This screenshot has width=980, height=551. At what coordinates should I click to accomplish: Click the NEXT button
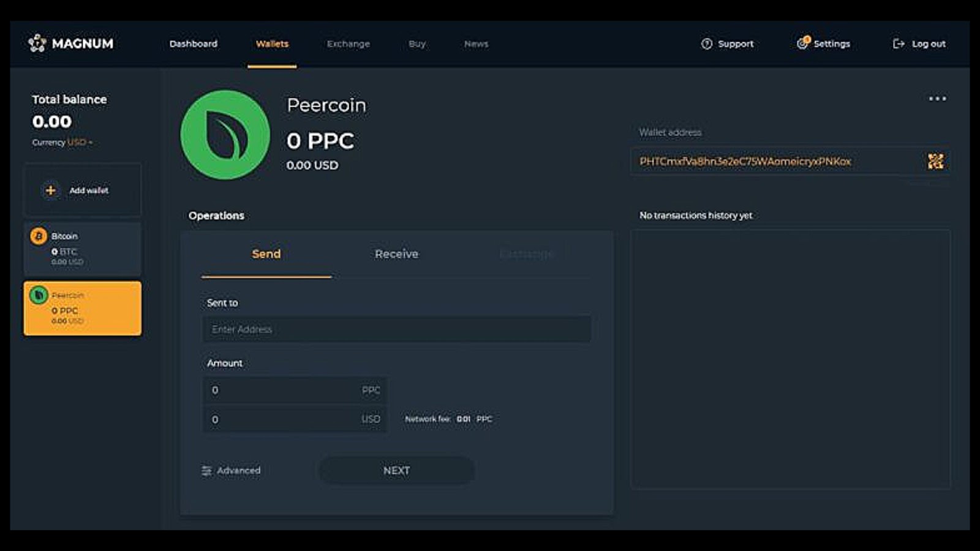click(396, 470)
